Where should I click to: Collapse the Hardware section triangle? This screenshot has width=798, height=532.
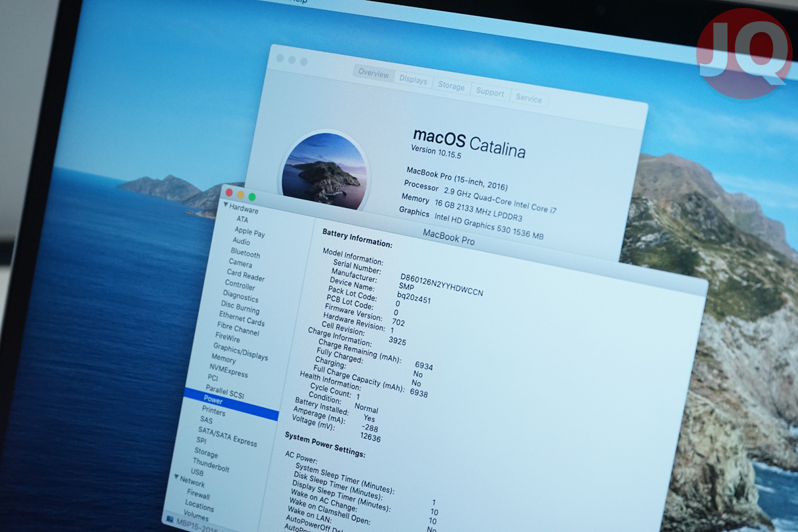click(x=225, y=205)
